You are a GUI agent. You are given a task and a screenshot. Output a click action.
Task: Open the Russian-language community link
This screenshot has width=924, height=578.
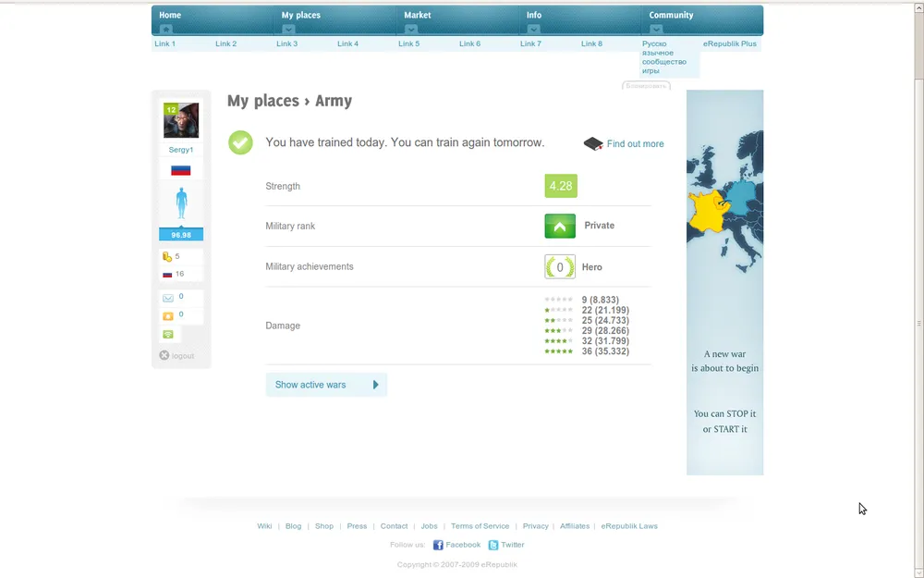[664, 57]
